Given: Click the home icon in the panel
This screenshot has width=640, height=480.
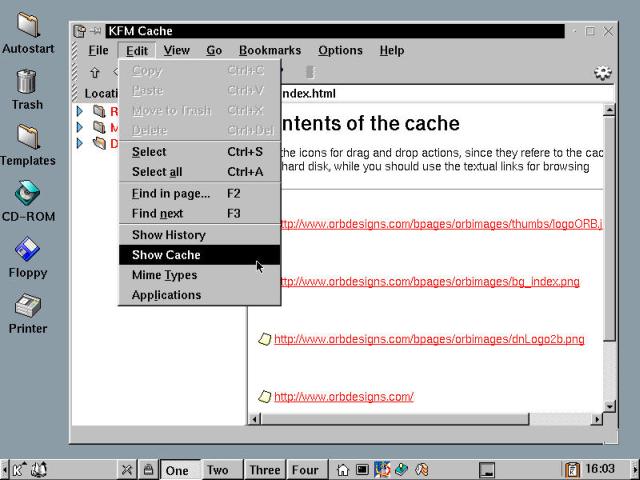Looking at the screenshot, I should (343, 469).
